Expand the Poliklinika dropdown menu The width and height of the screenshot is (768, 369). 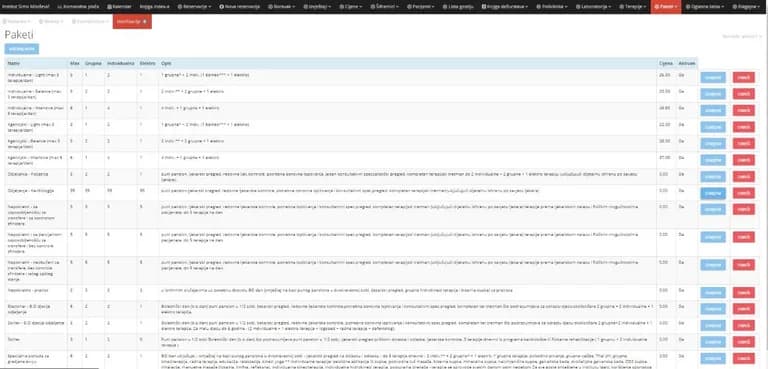[x=551, y=7]
